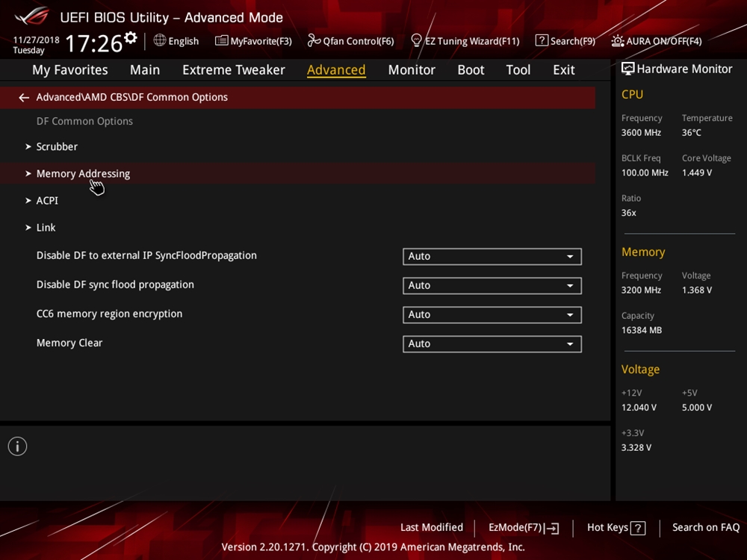747x560 pixels.
Task: Expand the Scrubber submenu arrow
Action: point(28,146)
